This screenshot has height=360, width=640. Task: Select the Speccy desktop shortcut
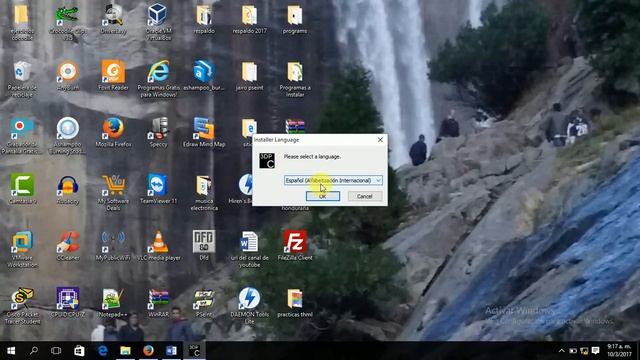(158, 133)
